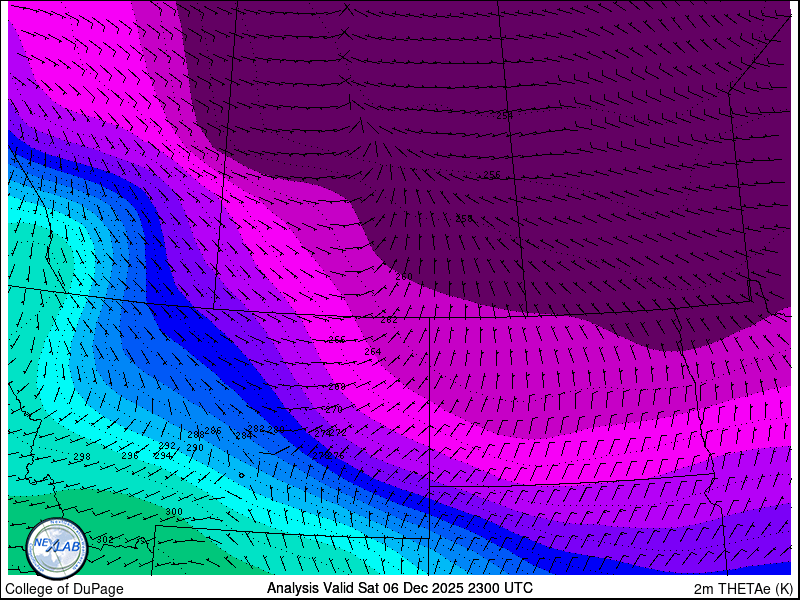Screen dimensions: 800x600
Task: Click the 270 contour label
Action: 334,410
